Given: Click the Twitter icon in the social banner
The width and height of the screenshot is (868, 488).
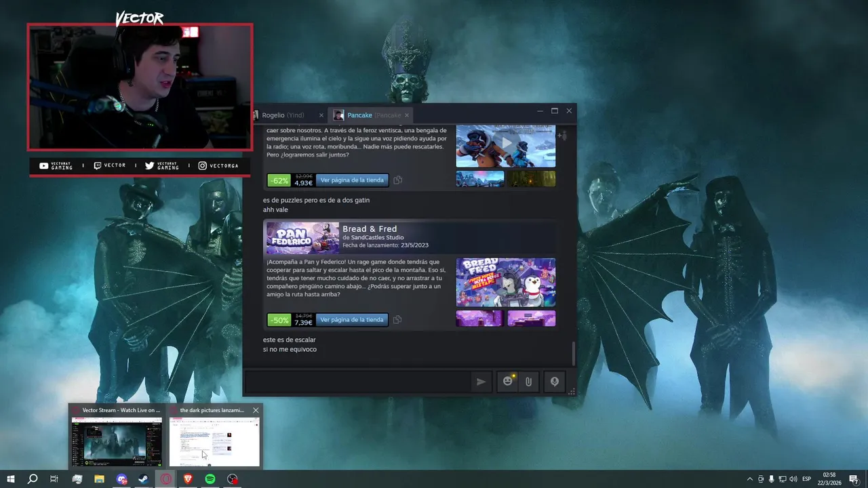Looking at the screenshot, I should tap(149, 166).
